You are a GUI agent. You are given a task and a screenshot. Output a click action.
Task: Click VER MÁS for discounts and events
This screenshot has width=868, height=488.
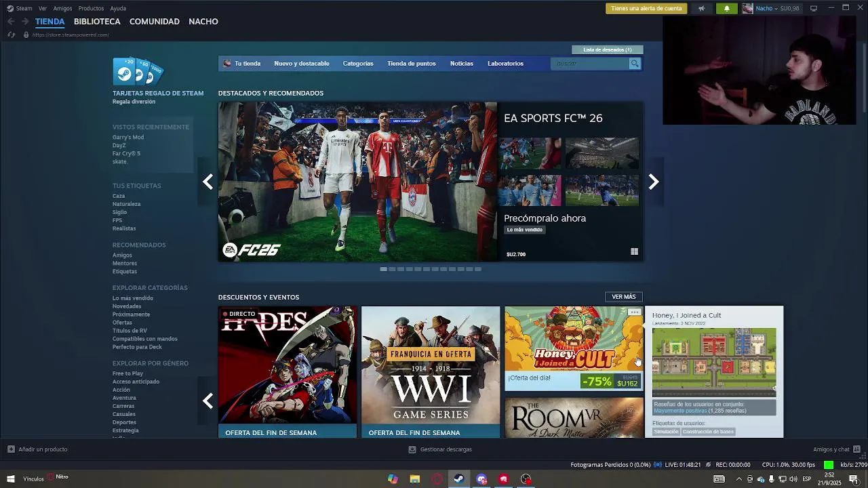click(x=624, y=297)
